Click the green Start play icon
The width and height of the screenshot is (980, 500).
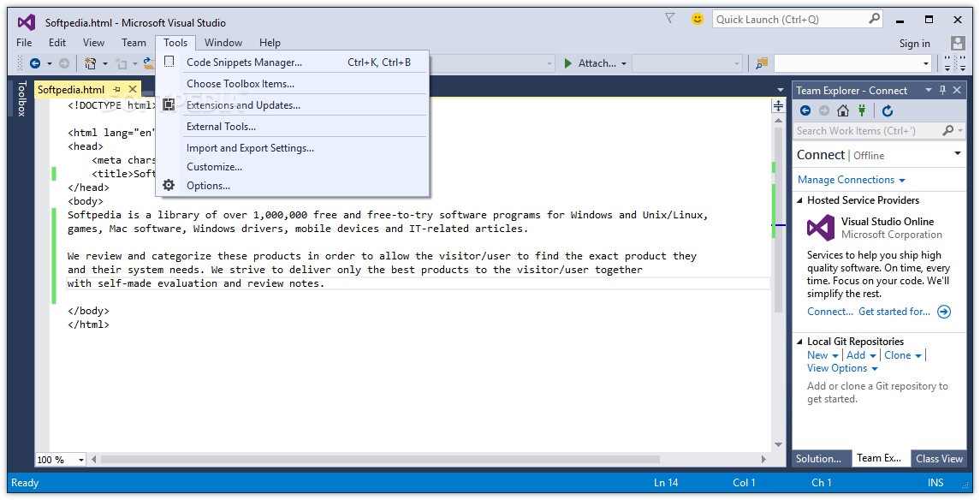click(568, 63)
